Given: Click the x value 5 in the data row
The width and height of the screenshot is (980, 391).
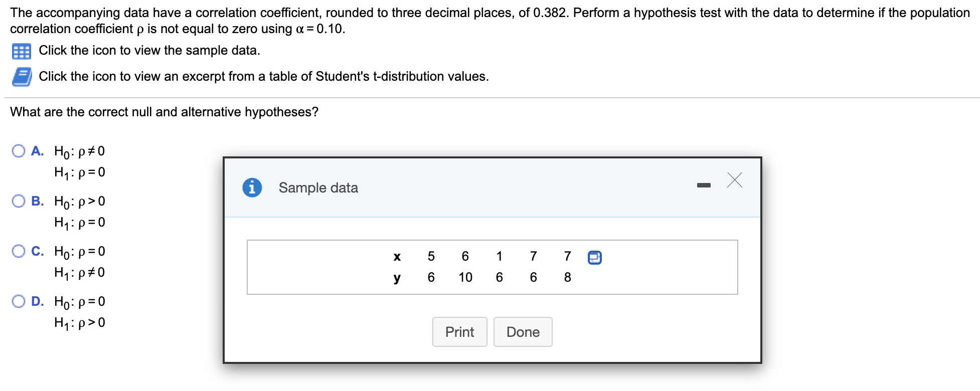Looking at the screenshot, I should click(x=431, y=256).
